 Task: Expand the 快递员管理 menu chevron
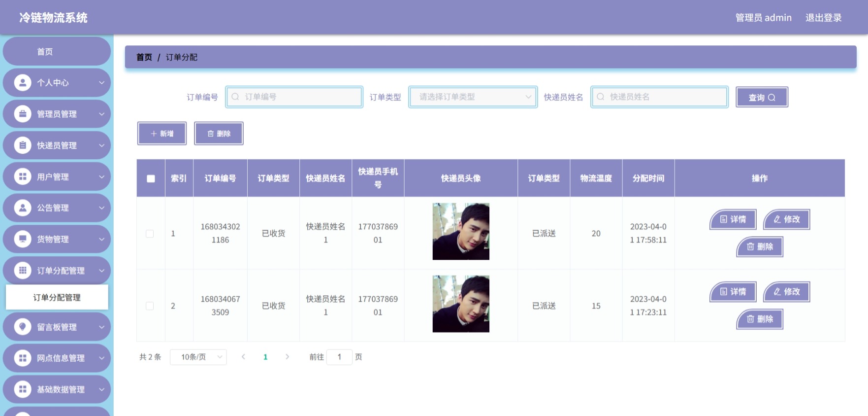tap(102, 145)
